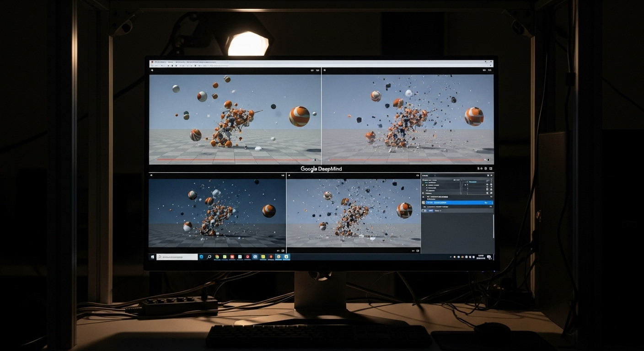Open Google Chrome from the taskbar
This screenshot has height=351, width=644.
[217, 257]
